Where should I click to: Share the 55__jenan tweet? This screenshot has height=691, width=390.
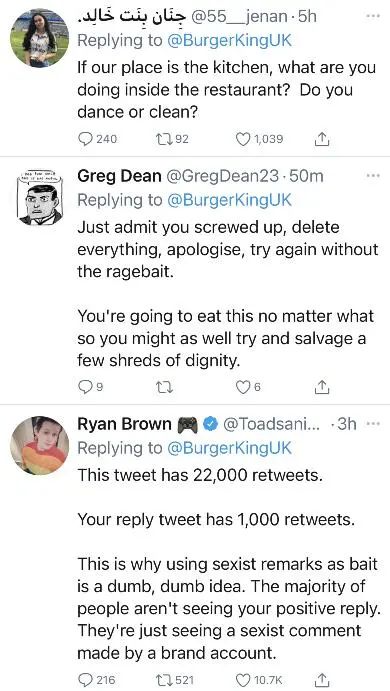[322, 139]
